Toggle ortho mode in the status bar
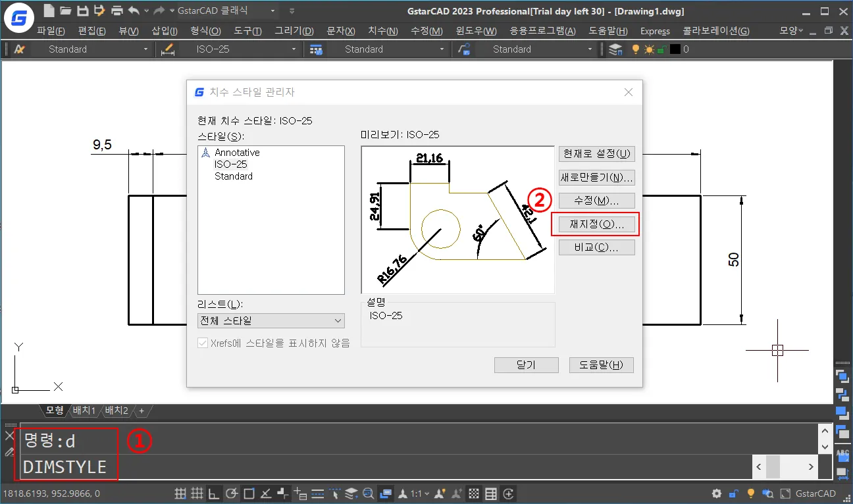The width and height of the screenshot is (853, 504). tap(214, 493)
